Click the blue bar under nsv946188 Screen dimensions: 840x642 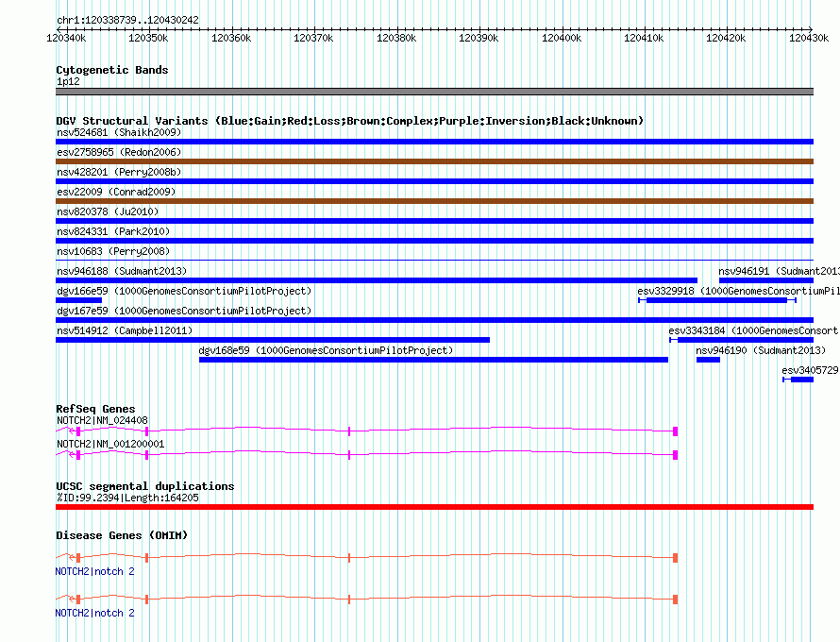pyautogui.click(x=377, y=280)
